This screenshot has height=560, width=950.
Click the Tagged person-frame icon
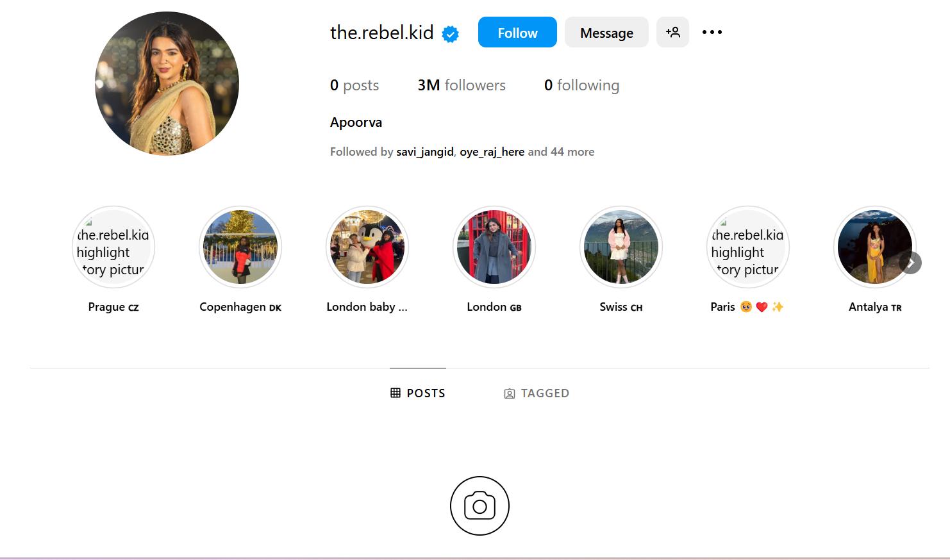pos(510,393)
